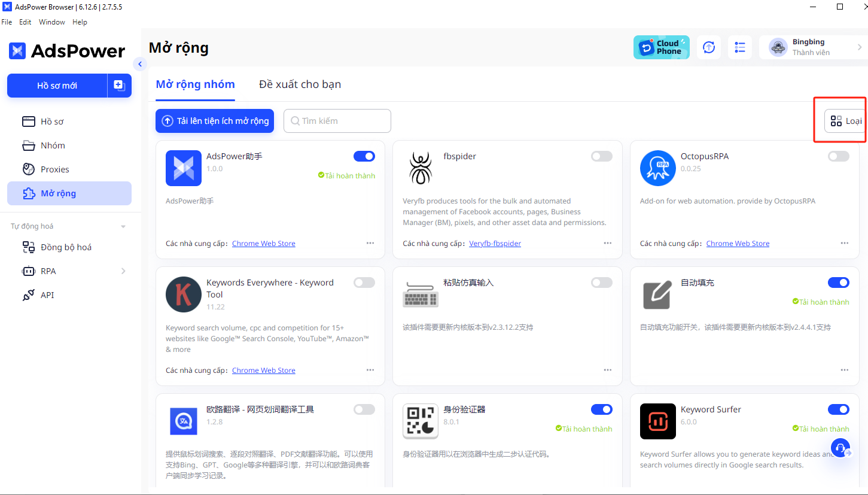Open the File menu

pyautogui.click(x=7, y=22)
